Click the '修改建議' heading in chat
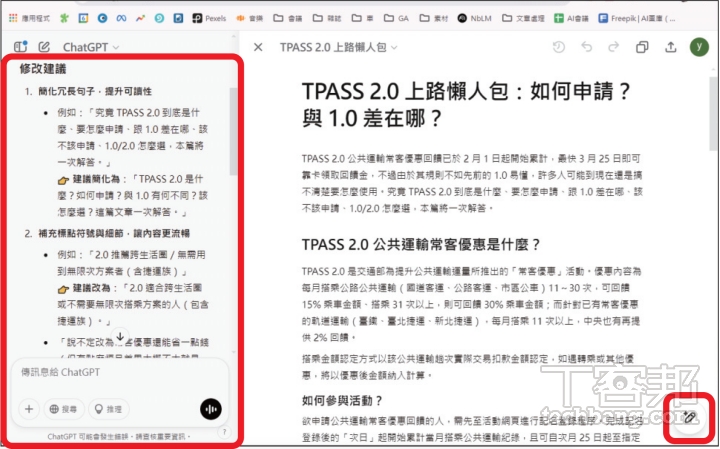 click(43, 69)
